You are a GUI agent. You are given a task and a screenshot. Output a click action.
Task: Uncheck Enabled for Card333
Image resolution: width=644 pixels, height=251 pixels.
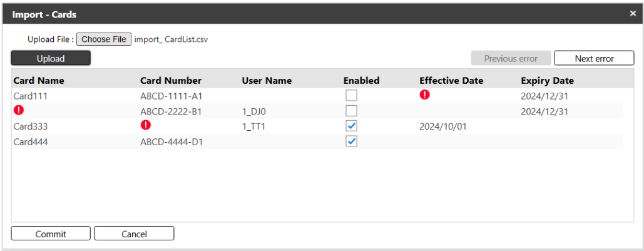(352, 126)
